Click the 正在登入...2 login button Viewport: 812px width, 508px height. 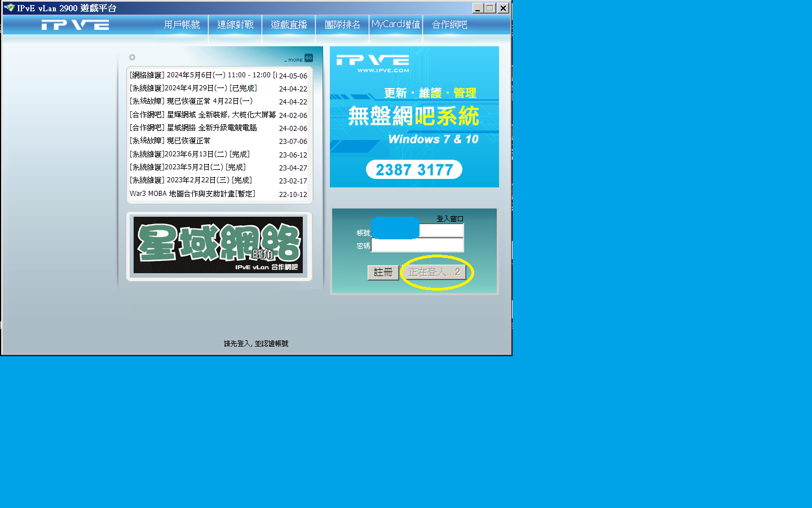coord(434,272)
